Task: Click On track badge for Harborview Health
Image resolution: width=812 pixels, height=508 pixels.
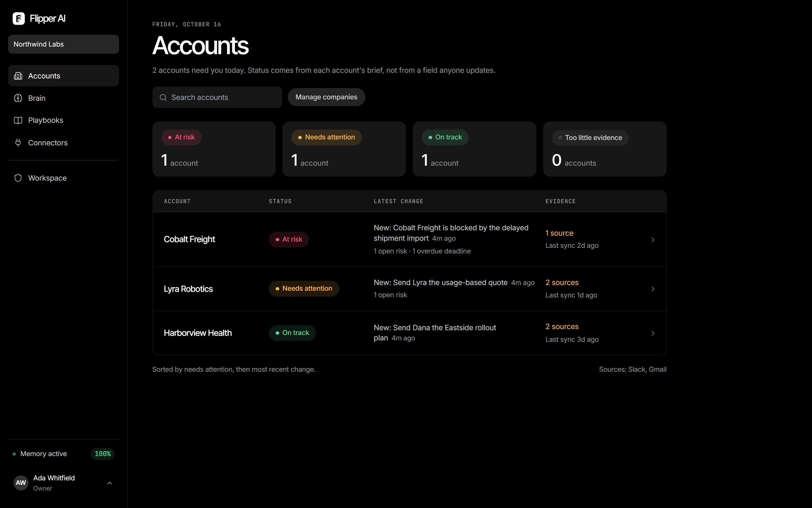Action: tap(292, 333)
